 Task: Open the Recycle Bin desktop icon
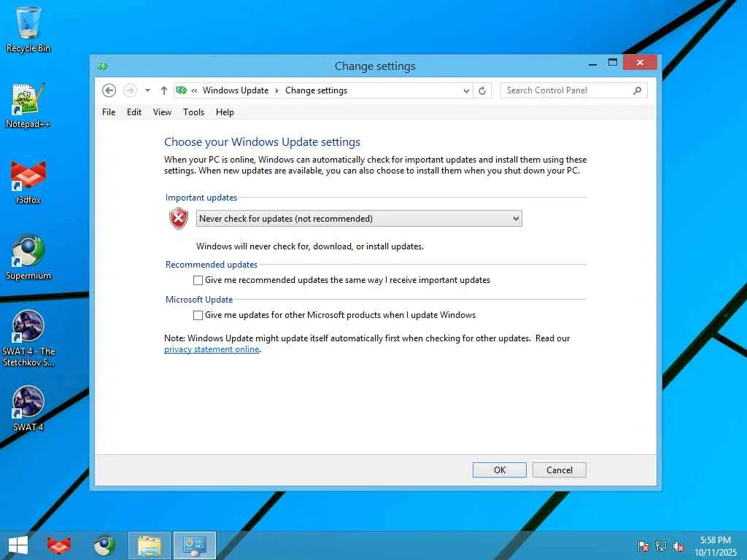(x=28, y=29)
